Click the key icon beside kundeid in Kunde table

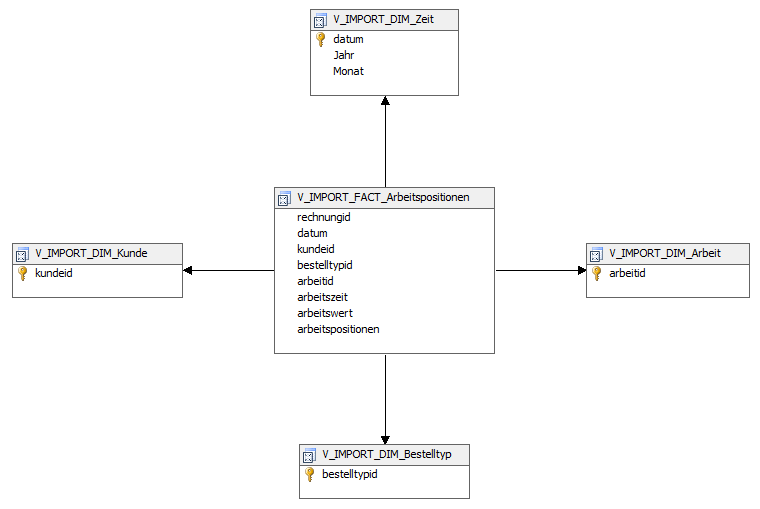coord(23,273)
